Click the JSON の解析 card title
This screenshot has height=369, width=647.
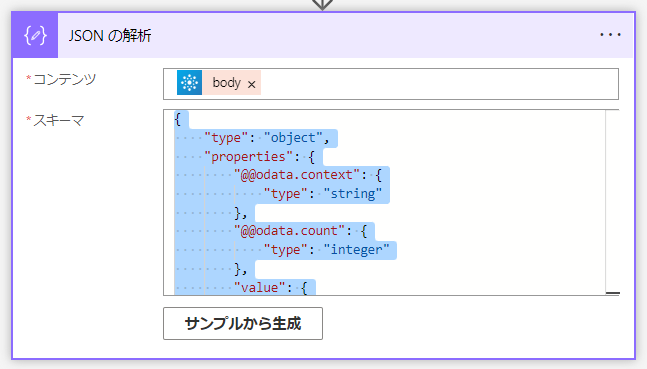110,36
